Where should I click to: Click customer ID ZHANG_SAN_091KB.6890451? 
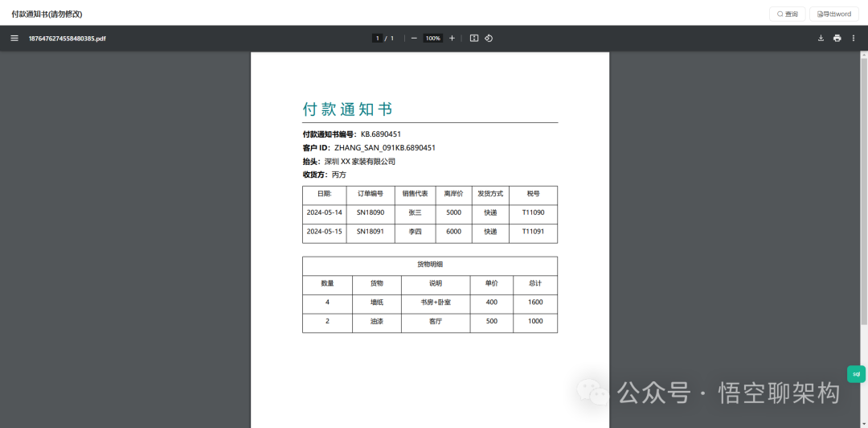click(x=385, y=148)
